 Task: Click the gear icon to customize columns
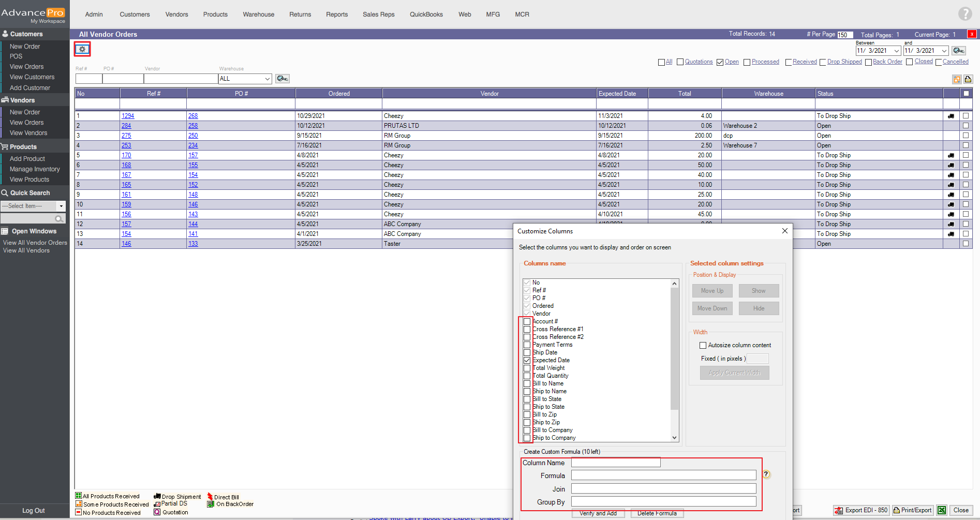(x=82, y=49)
